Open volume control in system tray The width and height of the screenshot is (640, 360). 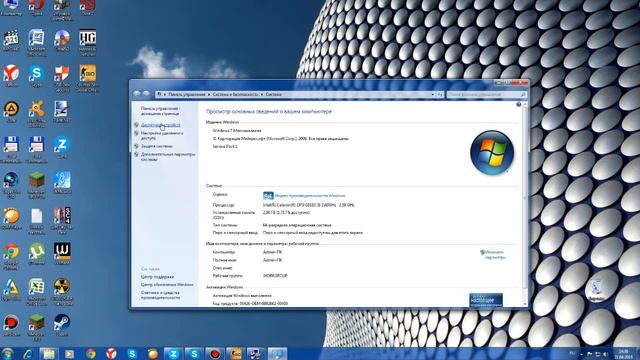pyautogui.click(x=606, y=354)
